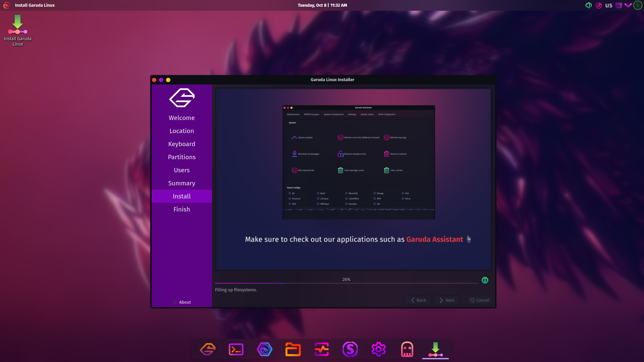Click the installer download arrow dock icon
The height and width of the screenshot is (362, 644).
pyautogui.click(x=435, y=350)
